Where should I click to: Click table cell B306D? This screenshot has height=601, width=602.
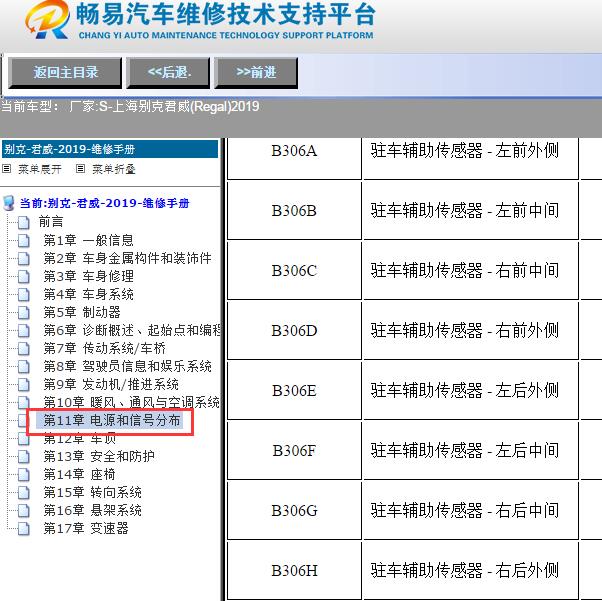(x=294, y=330)
